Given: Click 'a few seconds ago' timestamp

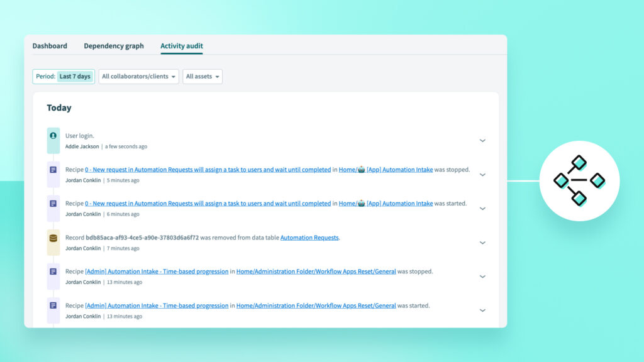Looking at the screenshot, I should (x=126, y=146).
